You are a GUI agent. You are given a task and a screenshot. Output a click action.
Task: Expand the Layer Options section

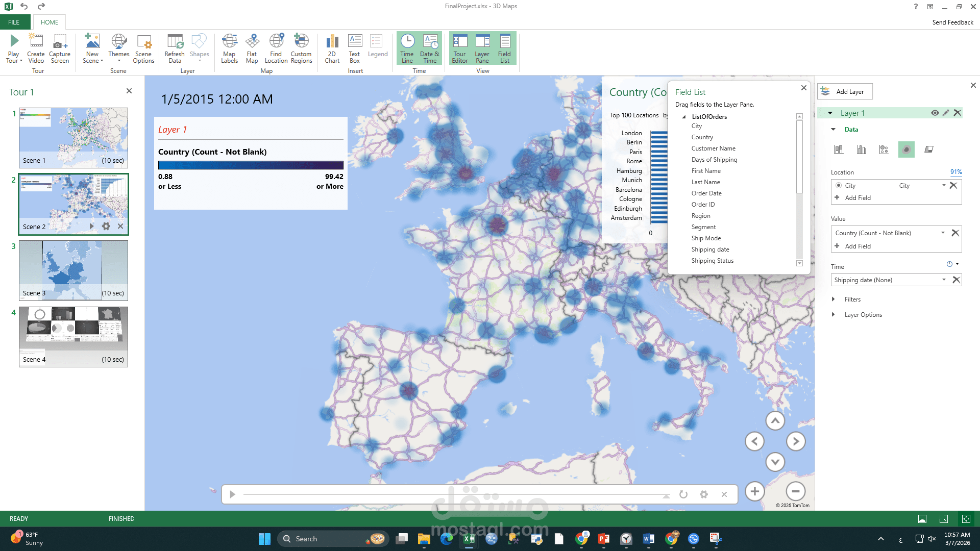834,315
